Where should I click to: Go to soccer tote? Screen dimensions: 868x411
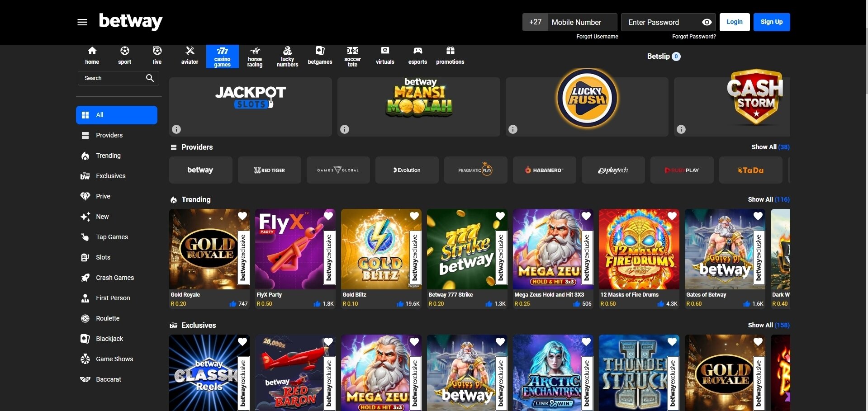tap(352, 57)
